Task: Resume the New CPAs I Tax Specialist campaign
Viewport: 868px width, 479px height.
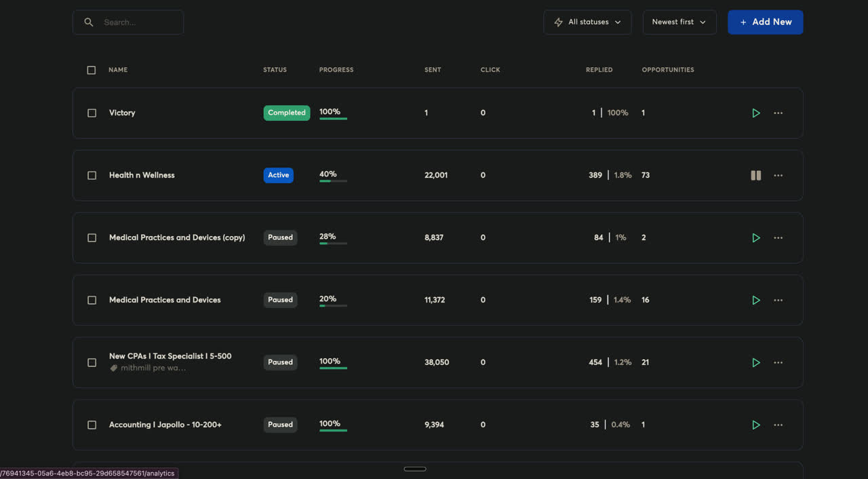Action: click(x=756, y=362)
